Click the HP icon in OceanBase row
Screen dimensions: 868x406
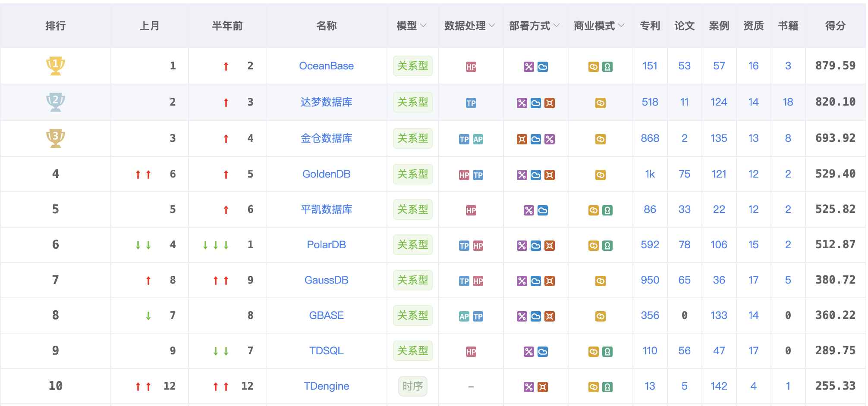click(x=471, y=67)
